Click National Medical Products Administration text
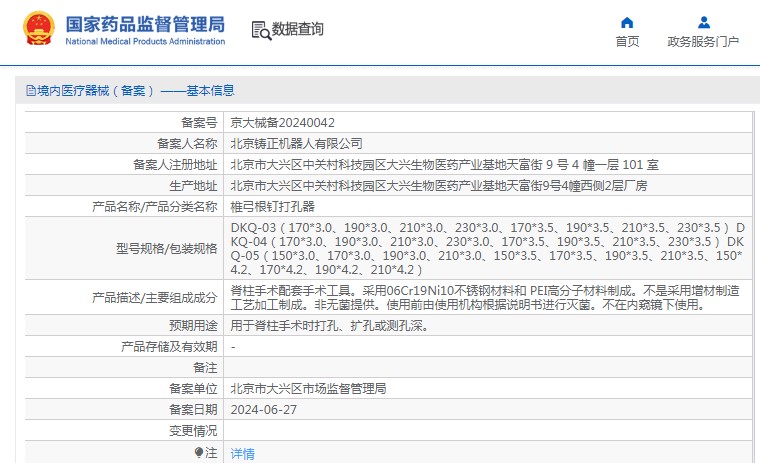 [x=145, y=42]
